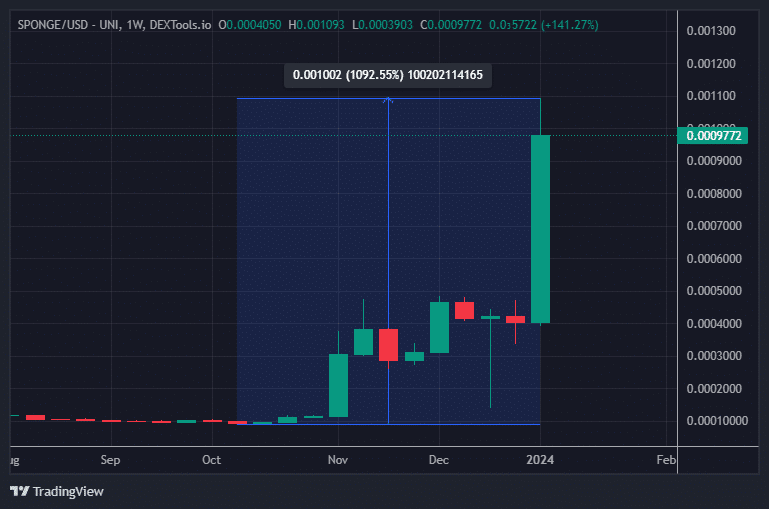769x509 pixels.
Task: Click the Feb label on time axis
Action: point(665,461)
